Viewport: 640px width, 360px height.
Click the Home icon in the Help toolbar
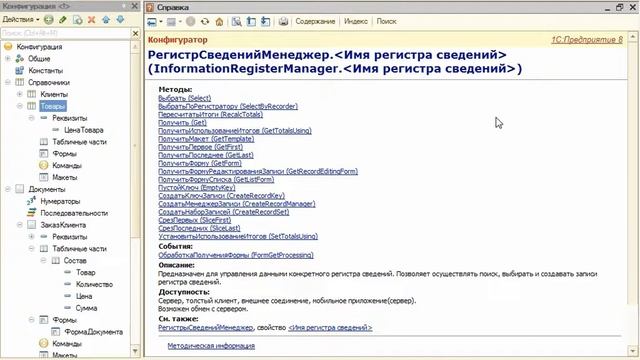pos(219,22)
